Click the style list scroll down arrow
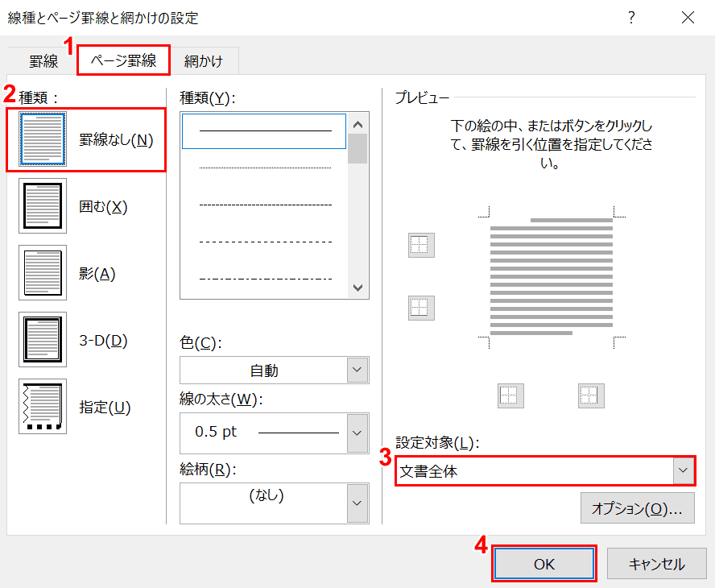Image resolution: width=715 pixels, height=588 pixels. click(x=358, y=288)
